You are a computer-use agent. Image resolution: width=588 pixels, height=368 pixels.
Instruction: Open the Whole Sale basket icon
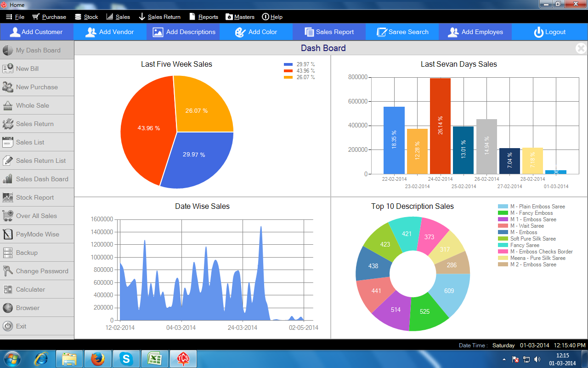8,105
